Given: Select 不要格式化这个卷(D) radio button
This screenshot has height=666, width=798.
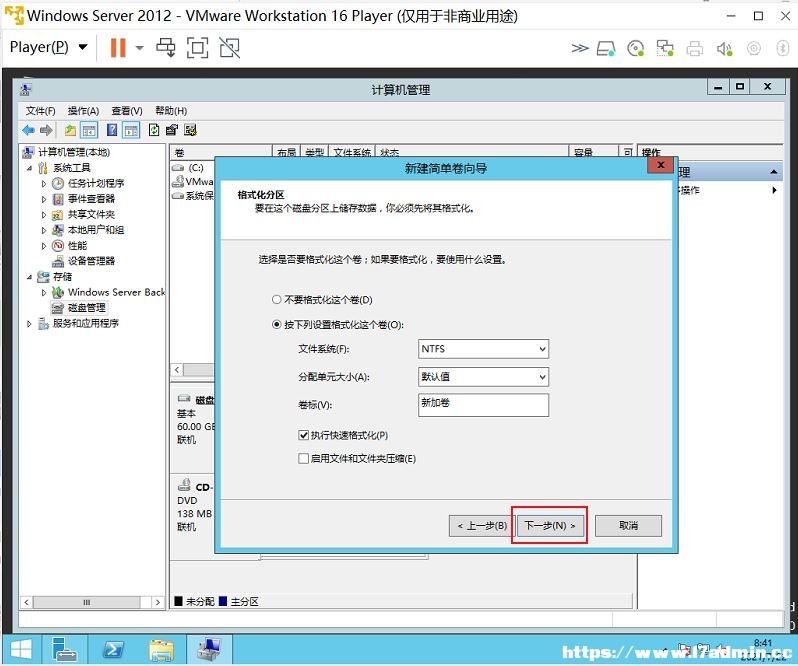Looking at the screenshot, I should click(276, 300).
